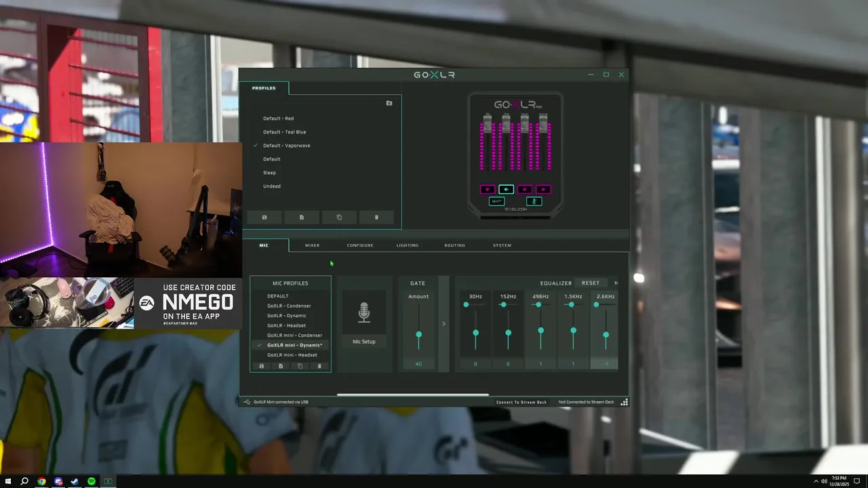
Task: Delete mic profile with trash icon
Action: pyautogui.click(x=319, y=366)
